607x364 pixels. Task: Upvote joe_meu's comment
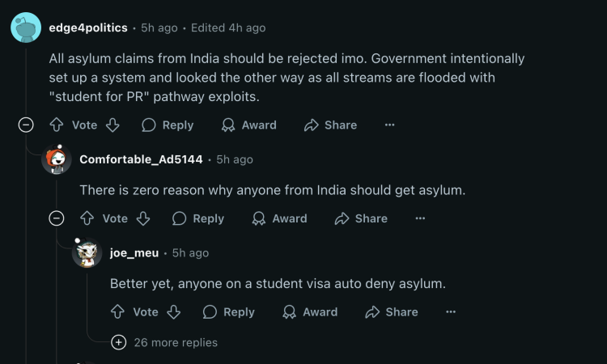coord(117,311)
